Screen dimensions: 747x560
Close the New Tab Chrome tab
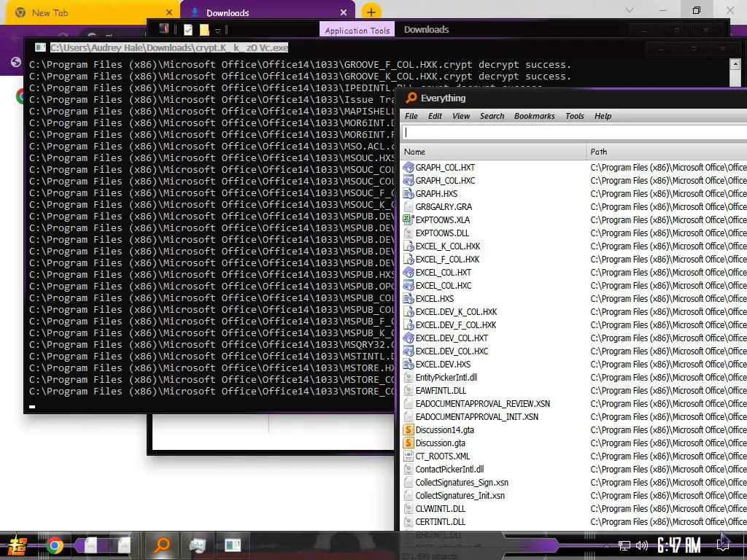(x=169, y=12)
